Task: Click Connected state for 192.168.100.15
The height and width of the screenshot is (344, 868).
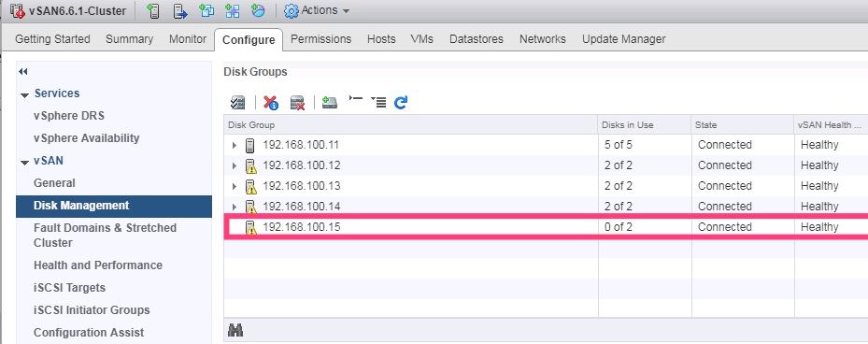Action: coord(725,227)
